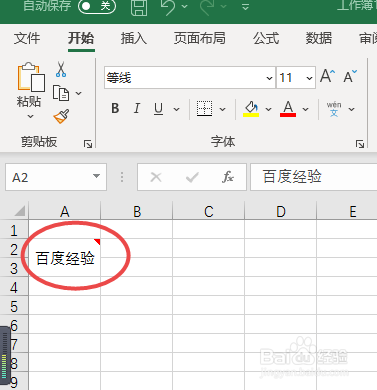The image size is (377, 390).
Task: Apply red font color A
Action: [288, 109]
